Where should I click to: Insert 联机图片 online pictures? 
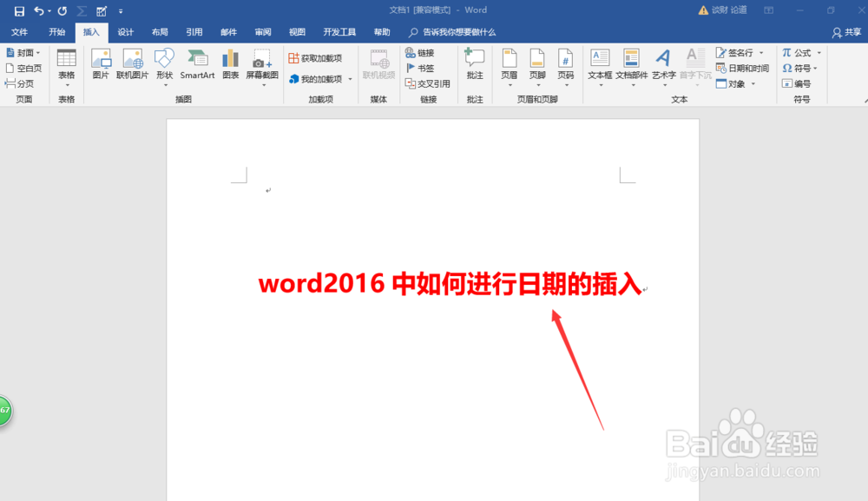click(x=132, y=64)
